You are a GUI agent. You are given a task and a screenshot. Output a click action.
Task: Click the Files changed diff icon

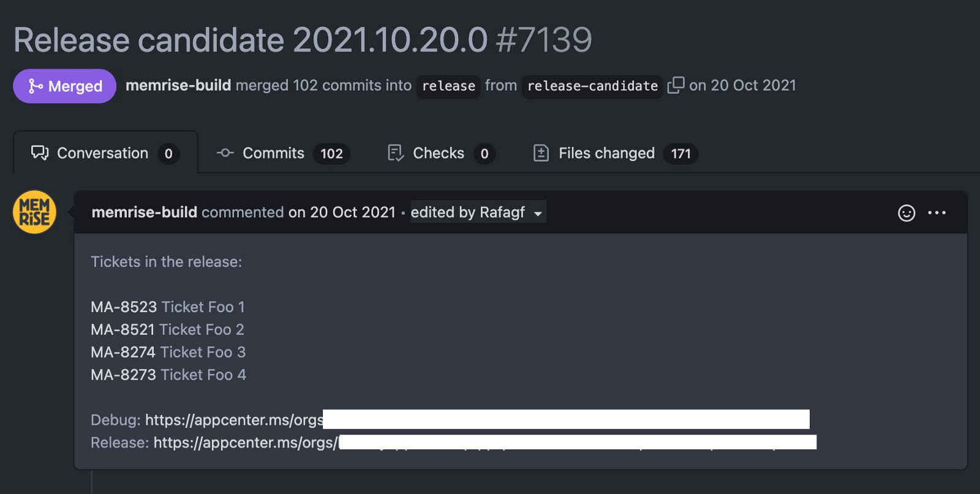coord(541,153)
